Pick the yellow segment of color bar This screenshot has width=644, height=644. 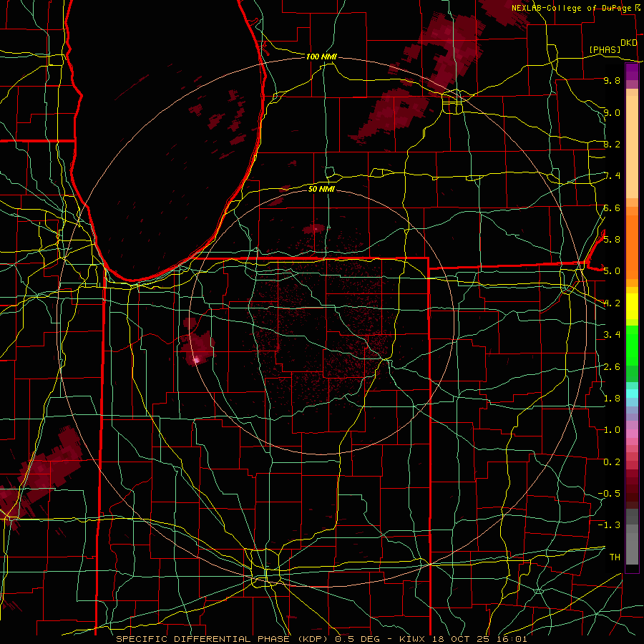pos(632,306)
